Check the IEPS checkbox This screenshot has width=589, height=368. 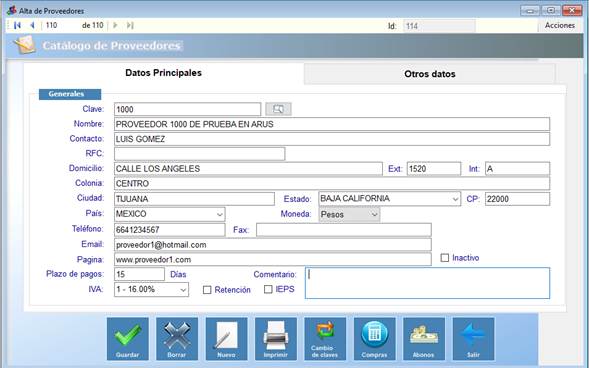[x=268, y=290]
